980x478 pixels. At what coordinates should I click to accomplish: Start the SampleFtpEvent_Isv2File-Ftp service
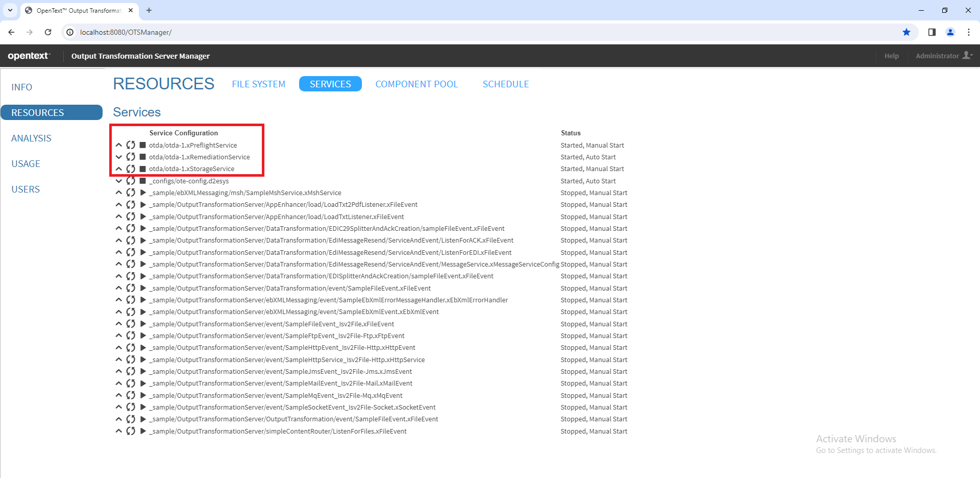[143, 336]
